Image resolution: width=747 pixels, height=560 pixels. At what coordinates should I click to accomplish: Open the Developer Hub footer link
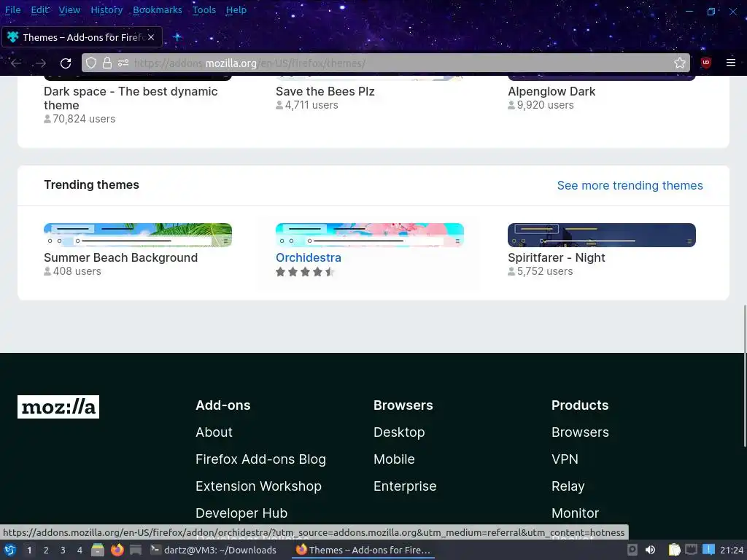241,513
